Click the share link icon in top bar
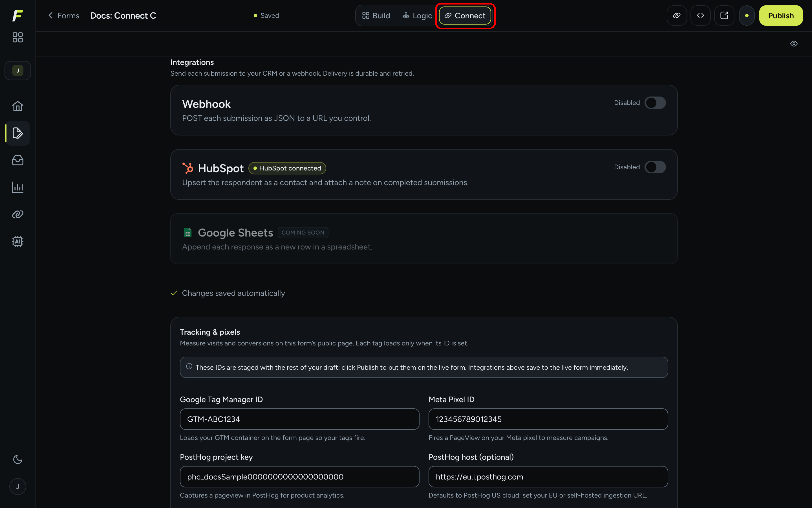Screen dimensions: 812x508 tap(677, 16)
